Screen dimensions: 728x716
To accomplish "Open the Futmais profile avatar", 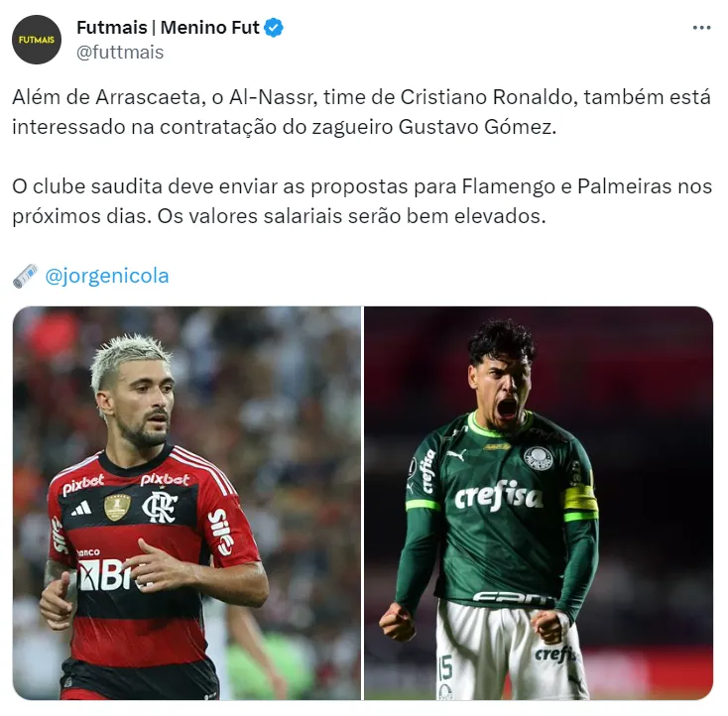I will [37, 40].
